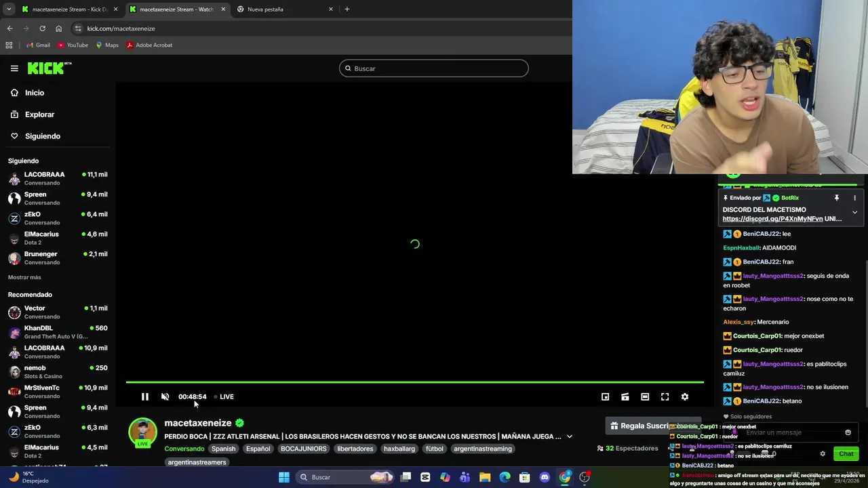The width and height of the screenshot is (868, 488).
Task: Select the Spanish tag
Action: click(x=223, y=449)
